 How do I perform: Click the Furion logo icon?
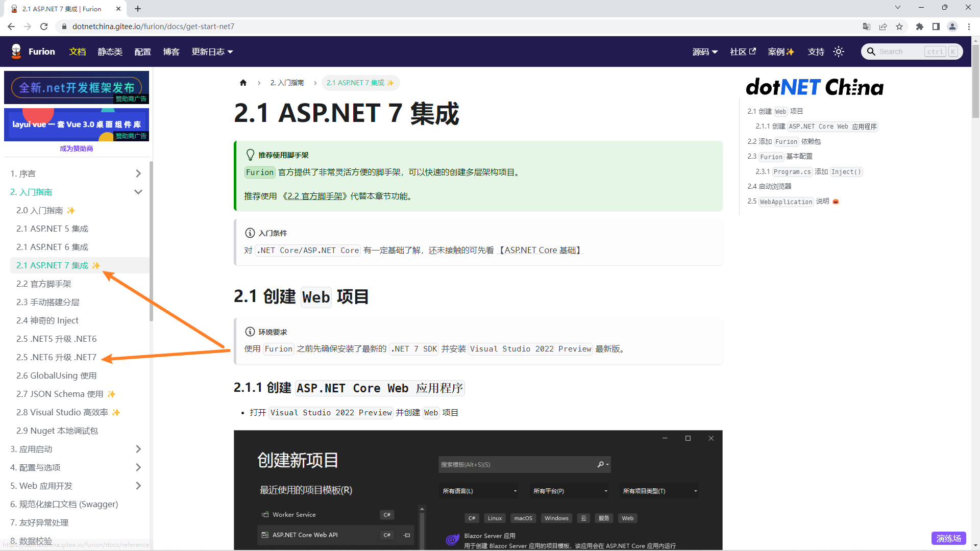point(16,51)
